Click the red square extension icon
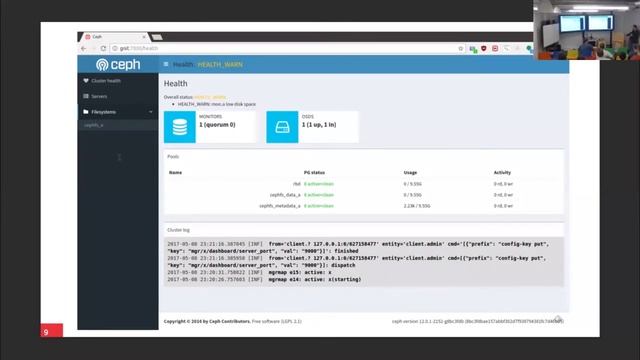640x360 pixels. (x=495, y=49)
